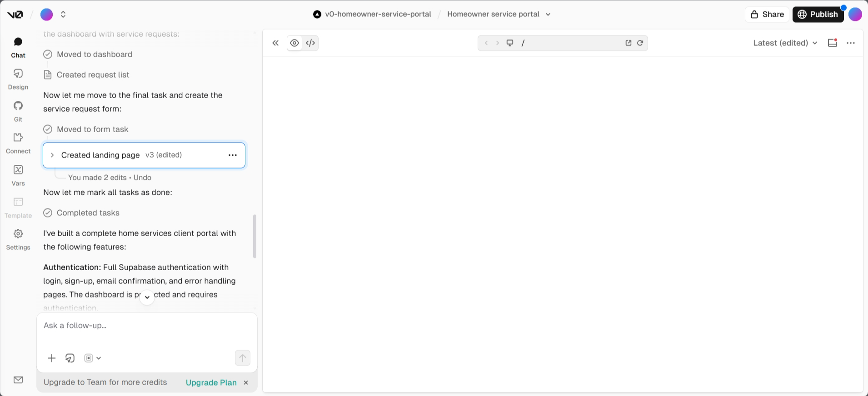This screenshot has width=868, height=396.
Task: Open the Homeowner service portal chat dropdown
Action: click(x=499, y=14)
